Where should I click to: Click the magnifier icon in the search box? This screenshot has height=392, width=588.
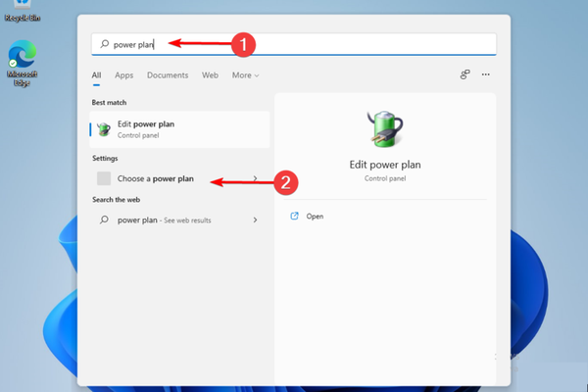point(103,44)
